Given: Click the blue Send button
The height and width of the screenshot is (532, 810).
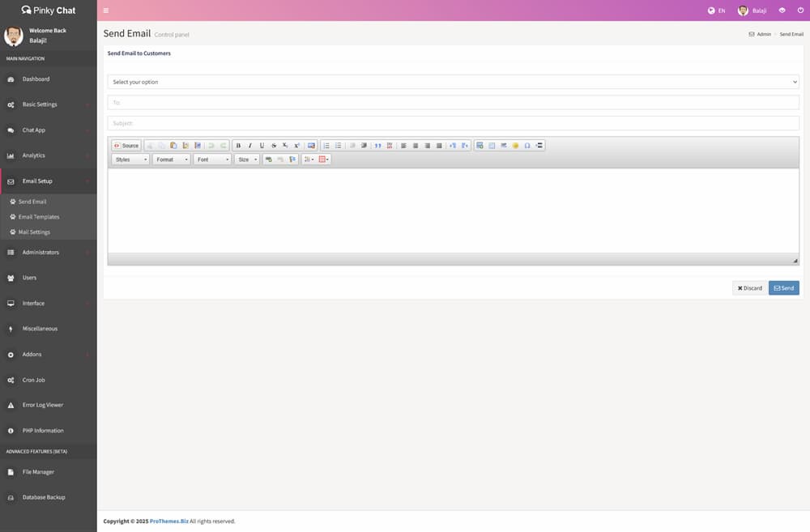Looking at the screenshot, I should click(783, 288).
